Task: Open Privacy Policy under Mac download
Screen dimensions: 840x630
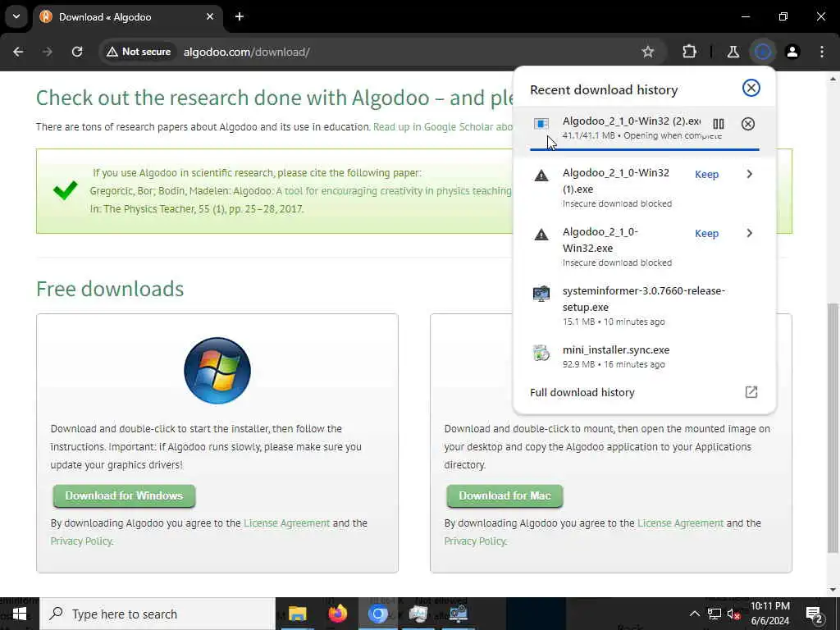Action: click(x=475, y=541)
